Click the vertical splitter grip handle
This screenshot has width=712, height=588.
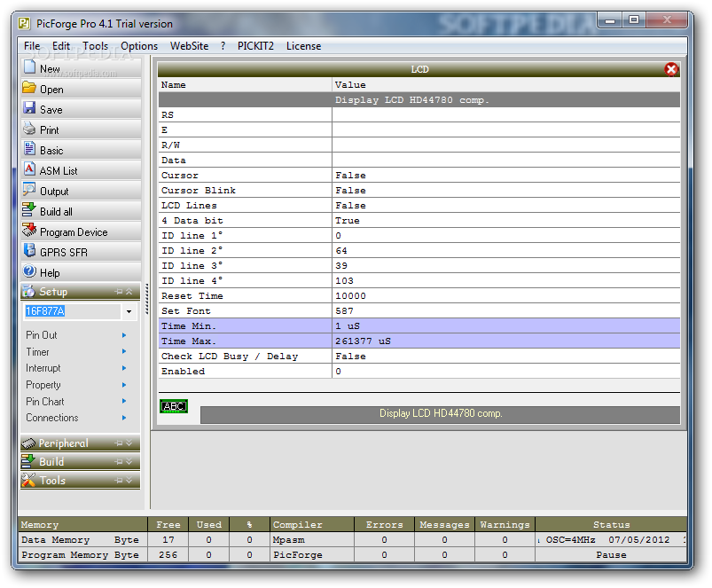(x=146, y=299)
